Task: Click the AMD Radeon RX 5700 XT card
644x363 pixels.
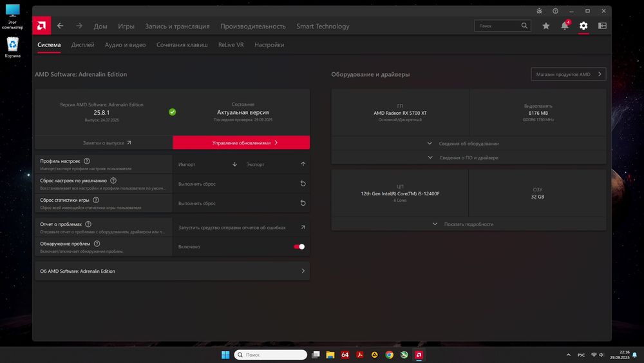Action: click(x=400, y=113)
